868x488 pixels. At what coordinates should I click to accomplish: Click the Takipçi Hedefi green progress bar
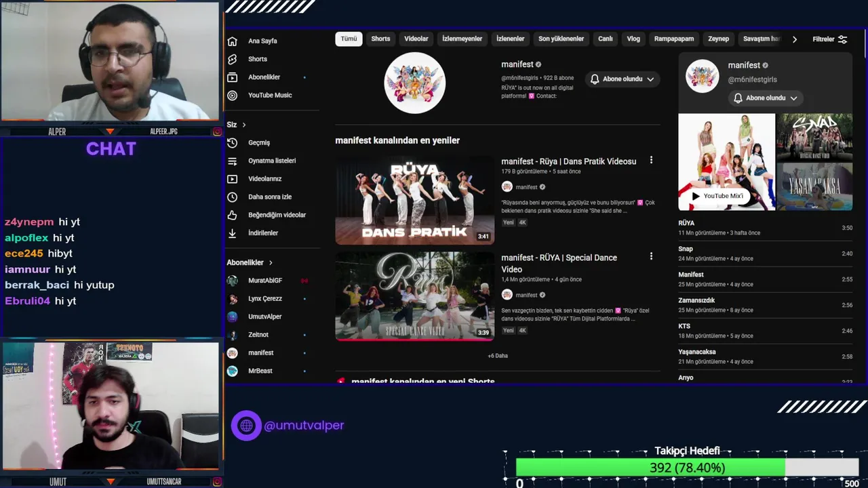[x=650, y=468]
